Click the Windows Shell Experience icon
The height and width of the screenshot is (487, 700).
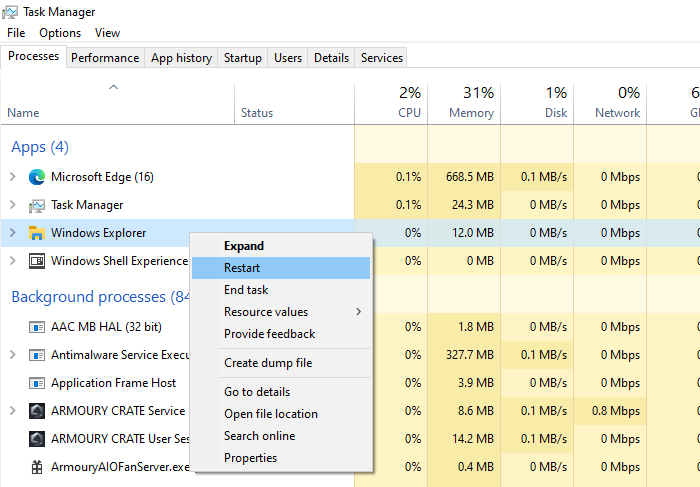point(37,261)
